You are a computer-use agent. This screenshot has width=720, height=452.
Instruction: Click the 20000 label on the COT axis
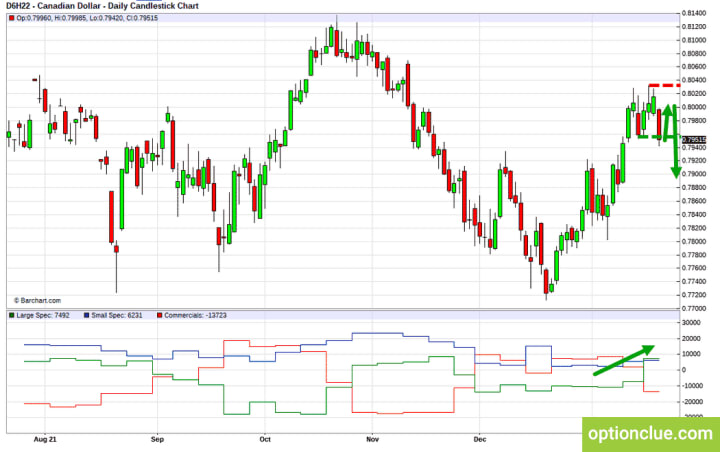tap(692, 339)
